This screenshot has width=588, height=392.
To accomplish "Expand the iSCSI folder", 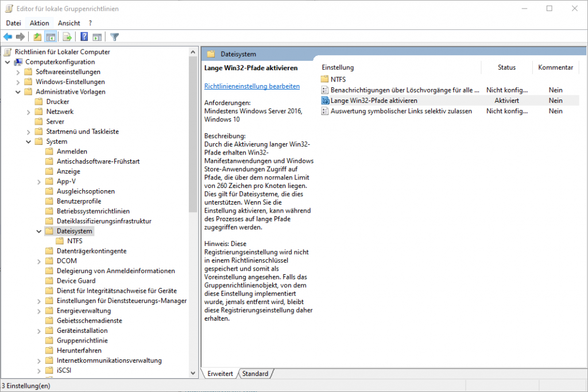I will 39,371.
